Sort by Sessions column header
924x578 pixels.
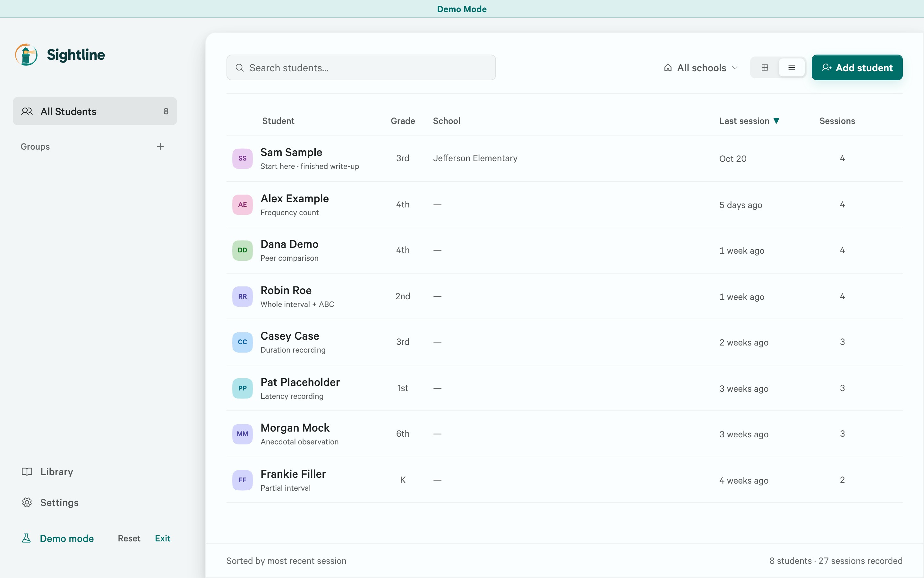[x=837, y=121]
